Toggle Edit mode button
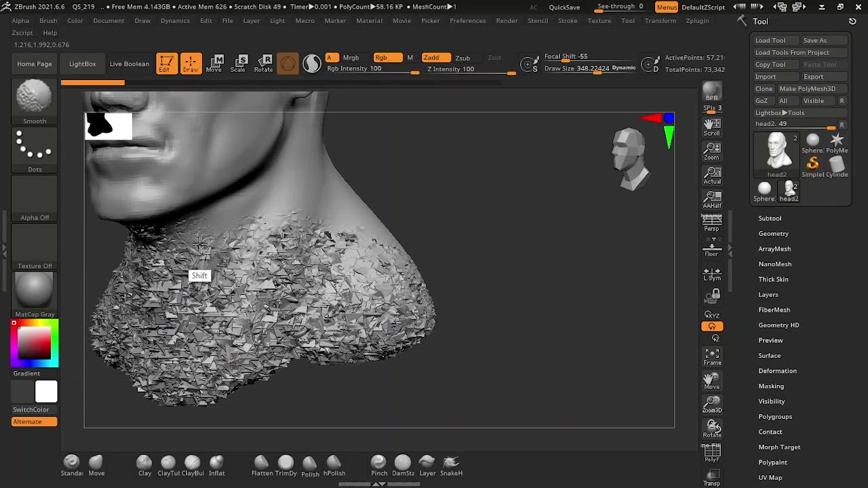The image size is (868, 488). click(166, 63)
